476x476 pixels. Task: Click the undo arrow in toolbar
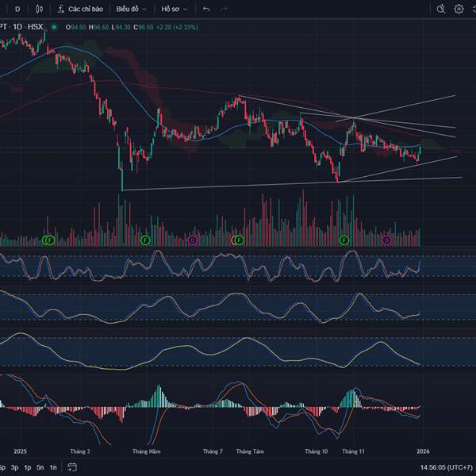[206, 9]
